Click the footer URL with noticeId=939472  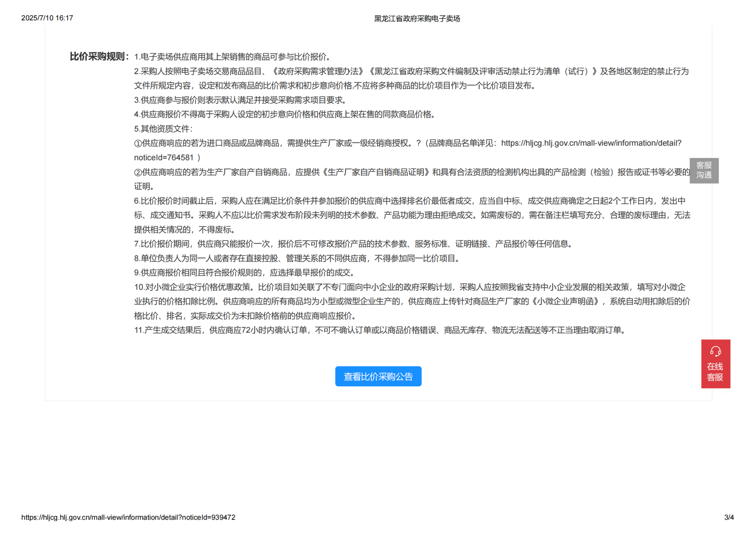point(128,517)
